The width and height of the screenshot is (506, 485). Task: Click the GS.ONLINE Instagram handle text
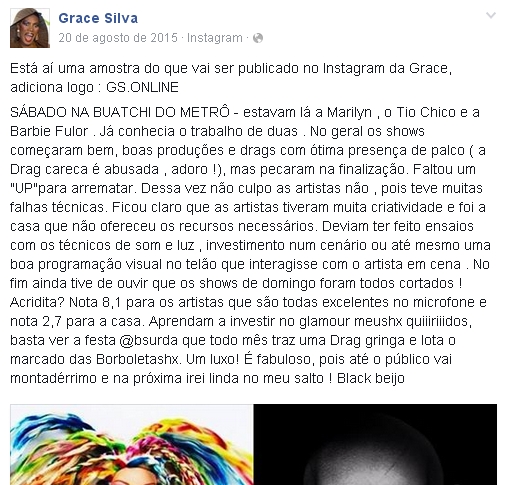tap(142, 87)
